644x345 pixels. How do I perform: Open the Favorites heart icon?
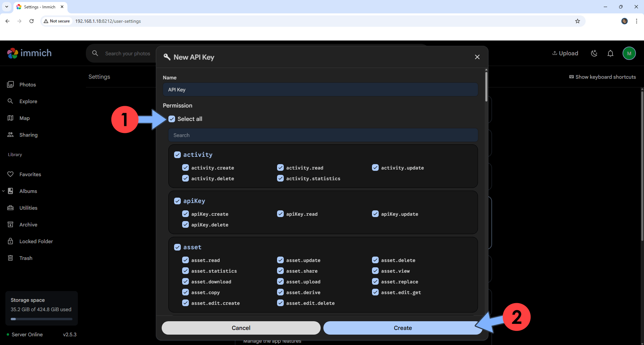pyautogui.click(x=10, y=174)
